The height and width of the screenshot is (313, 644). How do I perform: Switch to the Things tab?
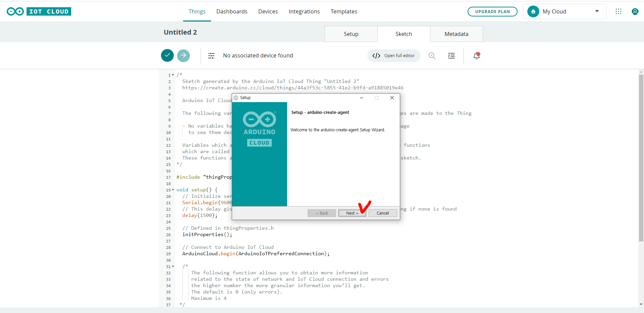pos(197,11)
